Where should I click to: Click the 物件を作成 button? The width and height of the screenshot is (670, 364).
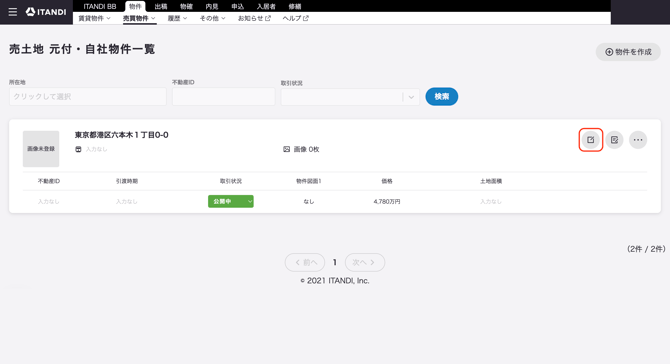(628, 52)
